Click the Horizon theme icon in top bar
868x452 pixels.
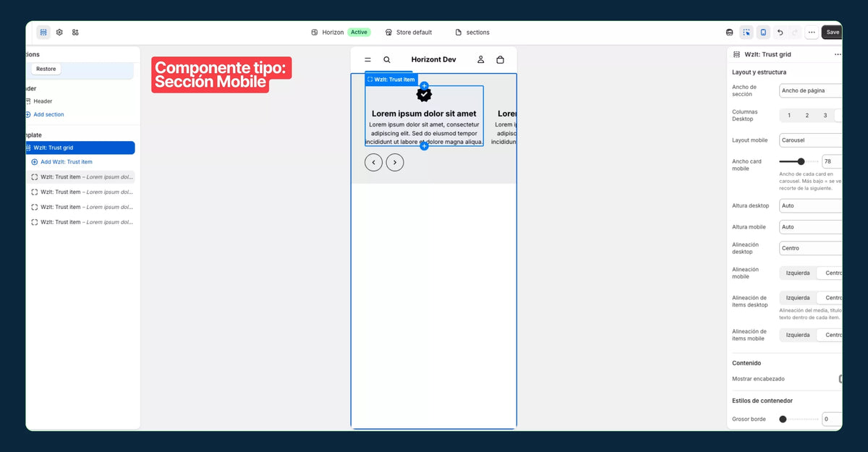pyautogui.click(x=315, y=33)
